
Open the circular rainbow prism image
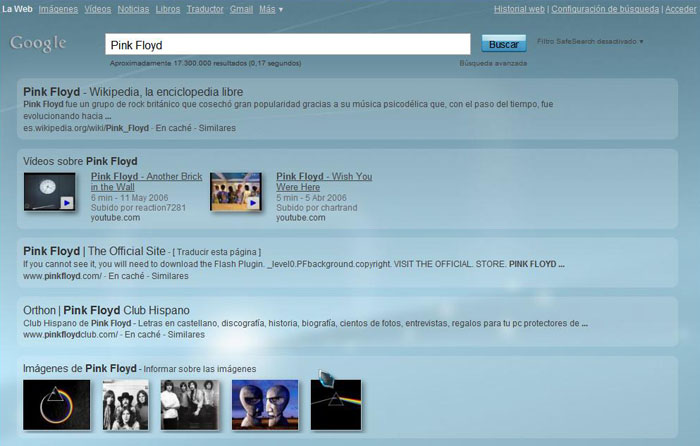click(57, 405)
